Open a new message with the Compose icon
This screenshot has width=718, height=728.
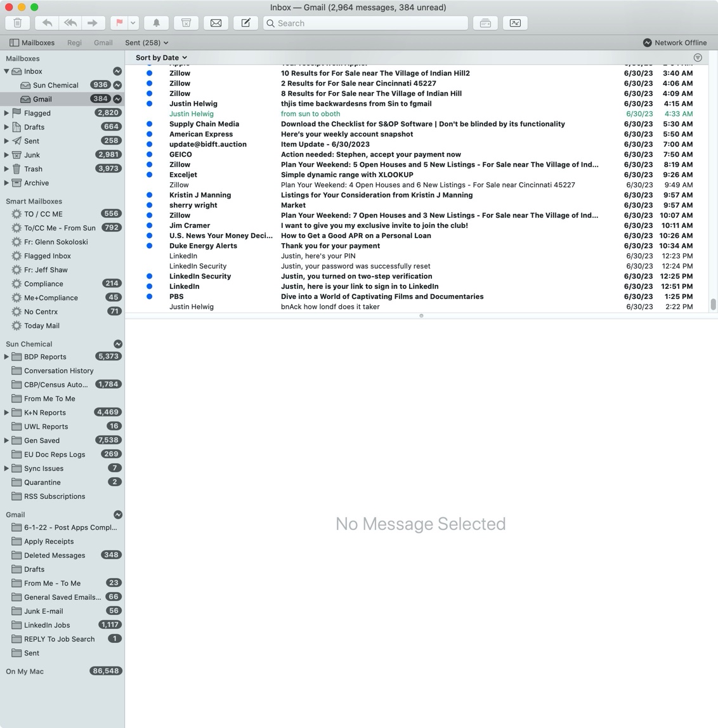click(x=245, y=23)
